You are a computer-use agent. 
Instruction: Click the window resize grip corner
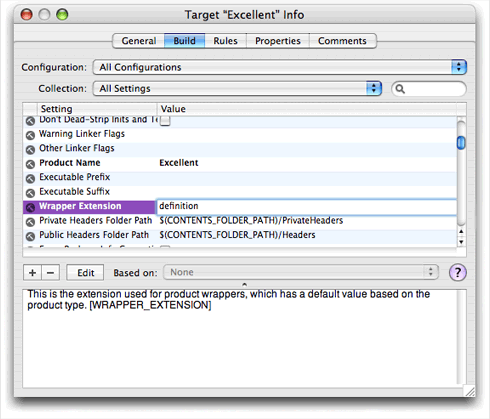coord(470,391)
